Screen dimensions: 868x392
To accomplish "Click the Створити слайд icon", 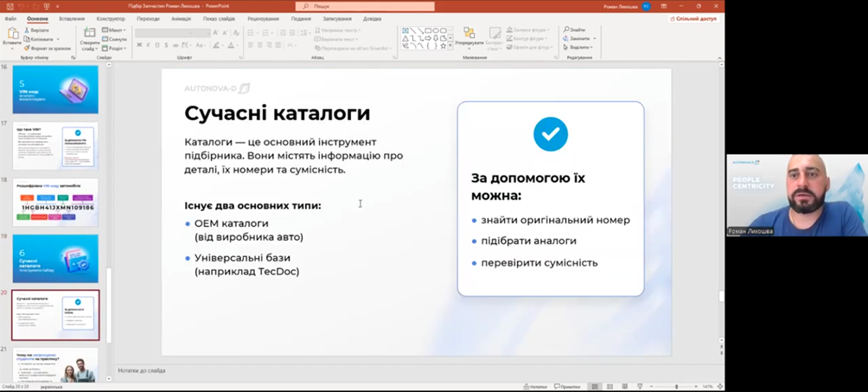I will (89, 35).
